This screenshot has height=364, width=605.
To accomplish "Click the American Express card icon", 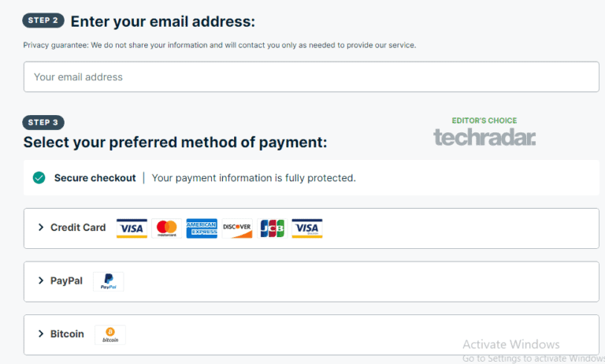I will click(202, 228).
